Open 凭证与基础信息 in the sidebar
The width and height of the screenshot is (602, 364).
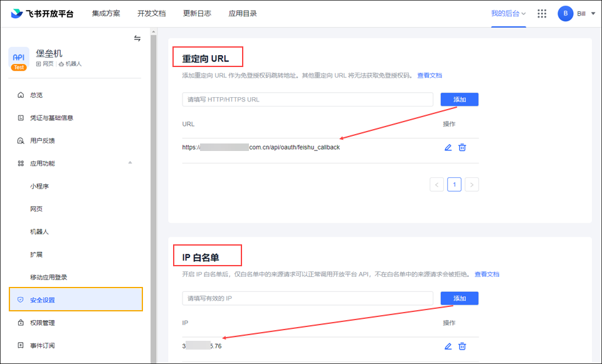(51, 118)
